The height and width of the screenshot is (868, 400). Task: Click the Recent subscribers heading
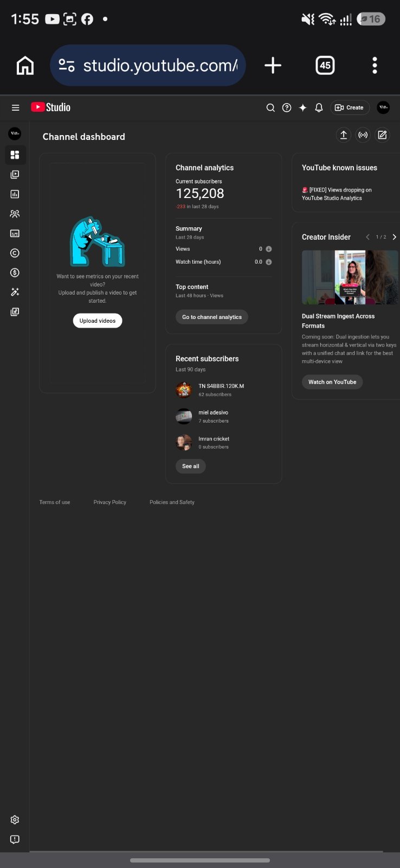[x=207, y=359]
